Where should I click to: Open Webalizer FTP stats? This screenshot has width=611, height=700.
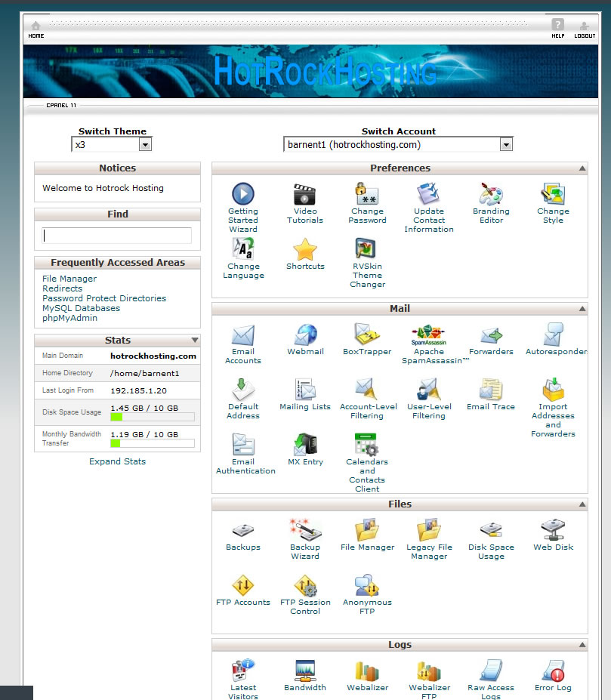click(x=429, y=671)
